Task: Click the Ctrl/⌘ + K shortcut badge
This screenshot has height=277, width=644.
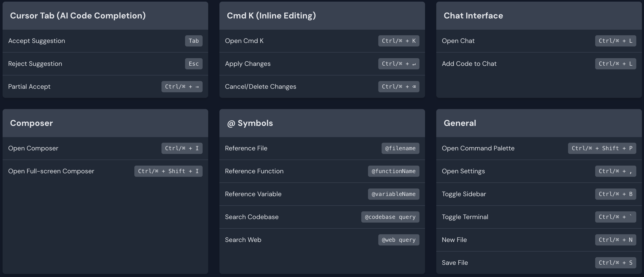Action: [399, 41]
